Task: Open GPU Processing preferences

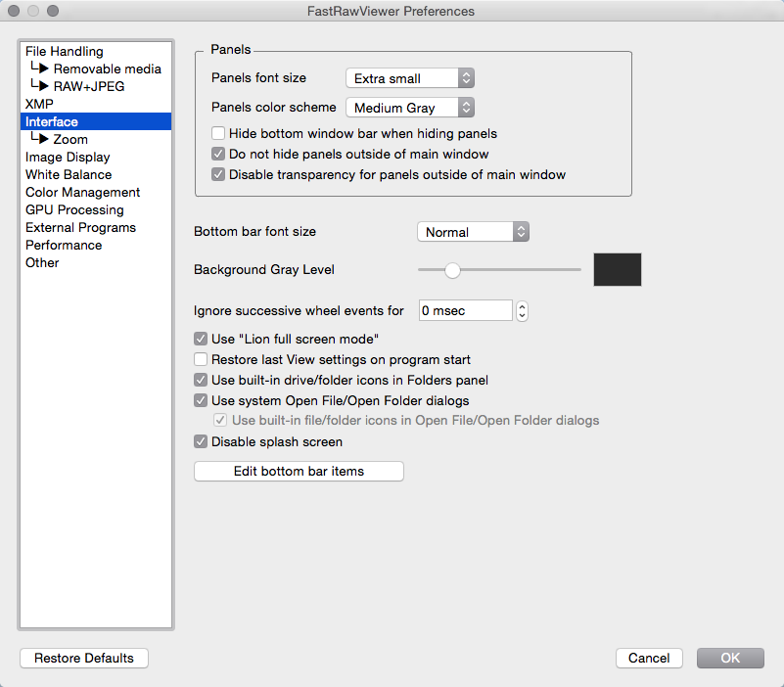Action: click(96, 209)
